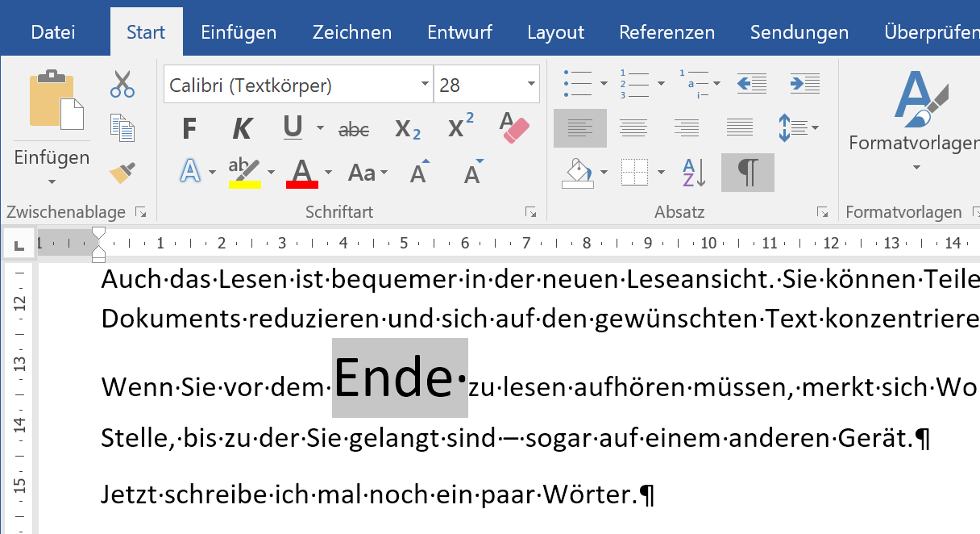Switch to the Einfügen ribbon tab
This screenshot has height=534, width=980.
point(239,32)
